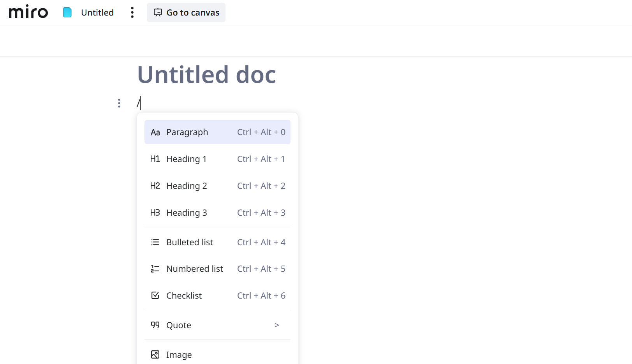Click the Numbered list icon
Screen dimensions: 632x364
(x=155, y=269)
